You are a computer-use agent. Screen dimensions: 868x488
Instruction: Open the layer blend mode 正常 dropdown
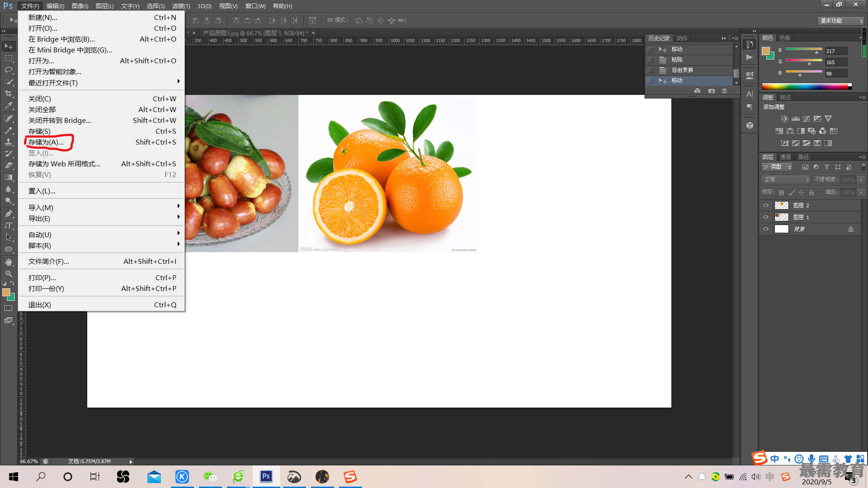coord(786,179)
